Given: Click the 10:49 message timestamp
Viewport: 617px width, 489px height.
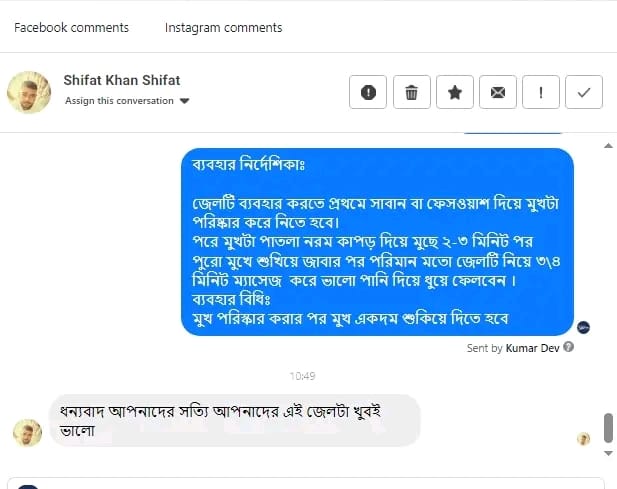Looking at the screenshot, I should tap(302, 376).
